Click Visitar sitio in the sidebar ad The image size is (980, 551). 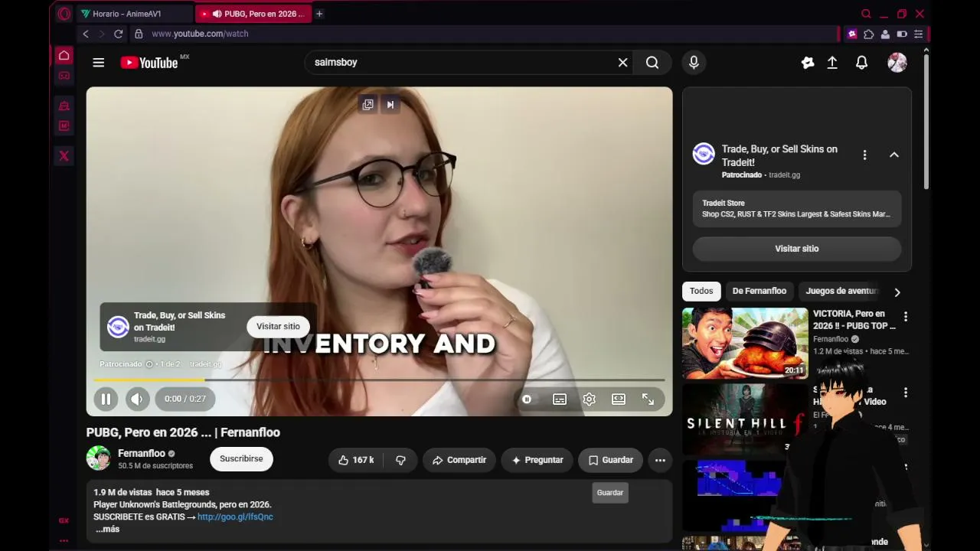(797, 249)
